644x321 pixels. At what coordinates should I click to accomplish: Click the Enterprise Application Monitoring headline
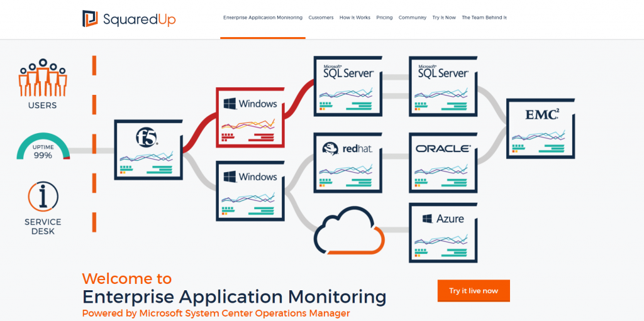234,297
